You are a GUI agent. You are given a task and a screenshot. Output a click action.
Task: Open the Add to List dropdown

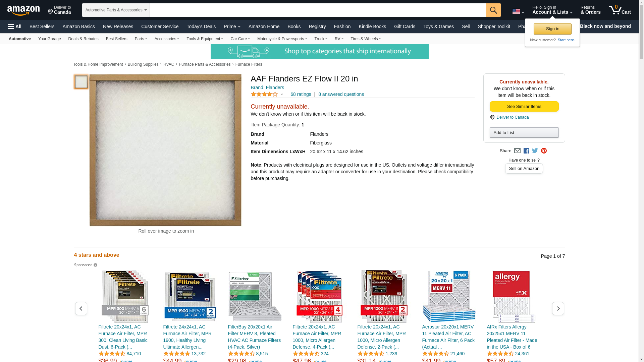524,133
